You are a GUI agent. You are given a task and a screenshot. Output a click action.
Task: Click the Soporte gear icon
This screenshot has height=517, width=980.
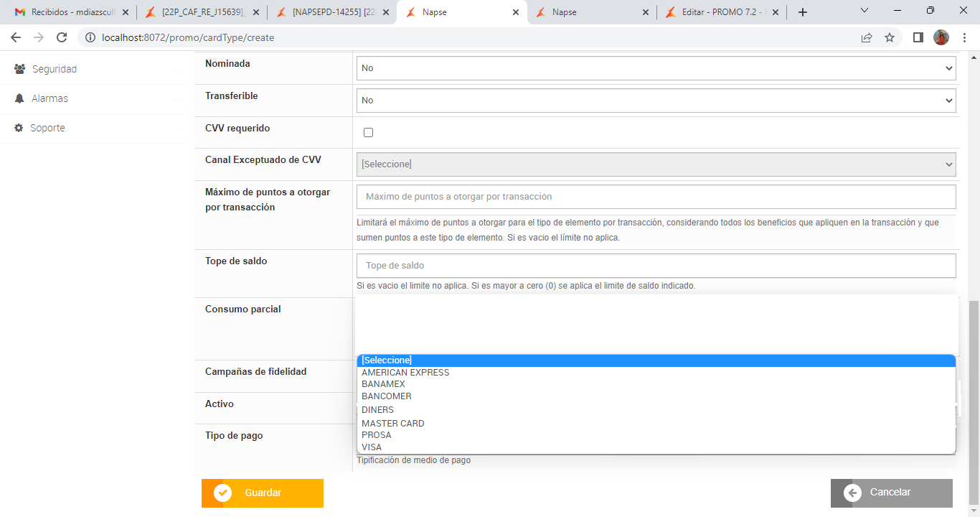pos(19,128)
